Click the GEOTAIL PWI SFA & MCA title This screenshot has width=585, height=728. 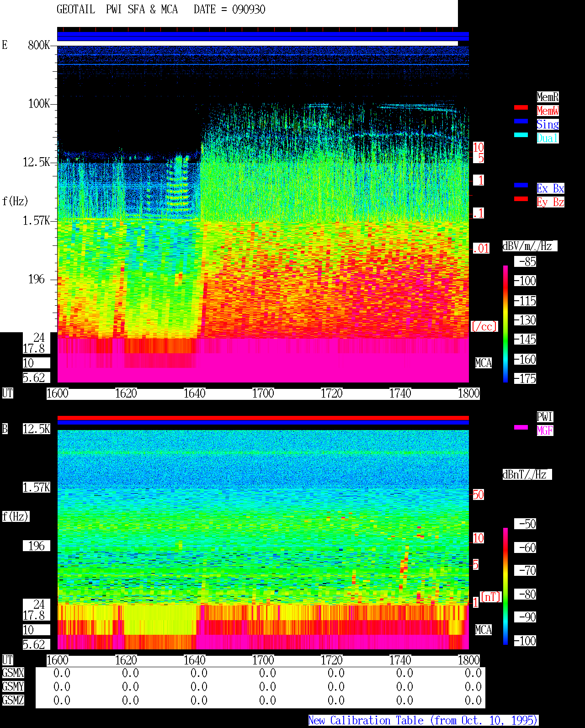pos(161,10)
